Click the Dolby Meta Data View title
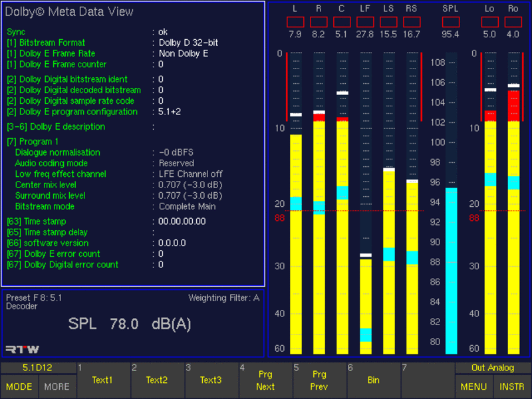This screenshot has width=532, height=399. (x=69, y=12)
